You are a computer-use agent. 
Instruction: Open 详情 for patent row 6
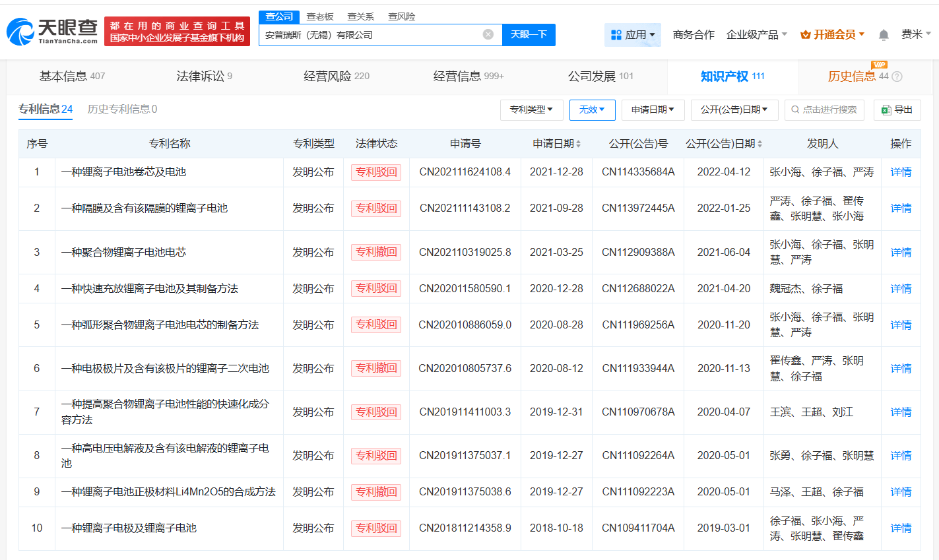point(901,369)
